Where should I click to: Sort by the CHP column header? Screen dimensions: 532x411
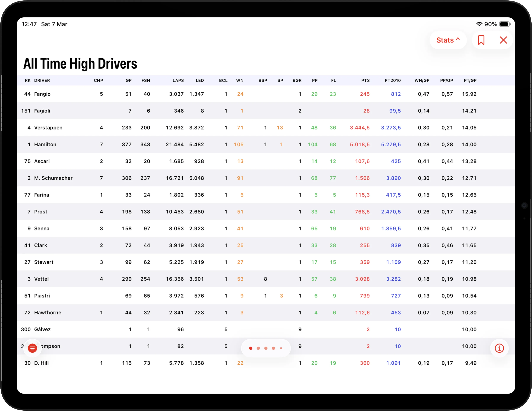pos(98,81)
